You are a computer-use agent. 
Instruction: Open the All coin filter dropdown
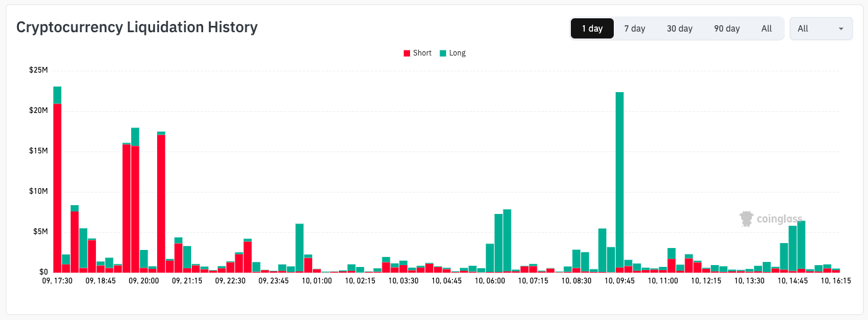820,28
